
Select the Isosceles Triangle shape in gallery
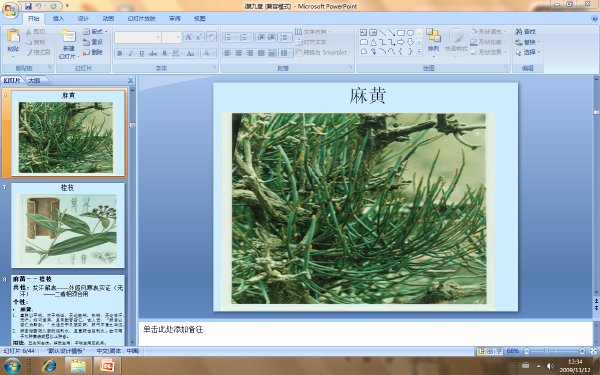point(373,42)
